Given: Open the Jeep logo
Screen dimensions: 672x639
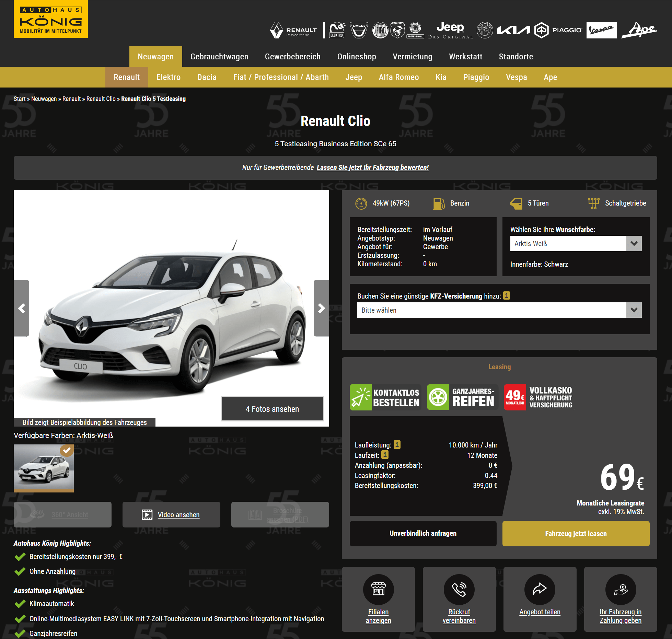Looking at the screenshot, I should [450, 30].
